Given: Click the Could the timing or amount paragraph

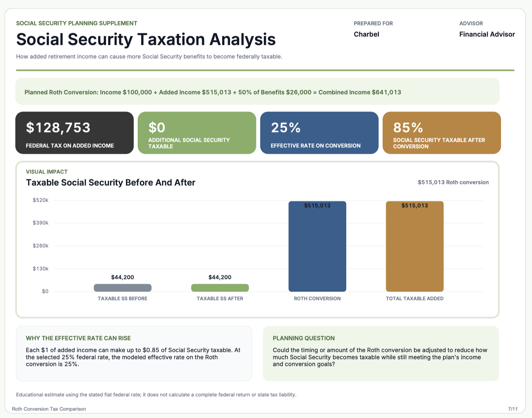Looking at the screenshot, I should [380, 357].
